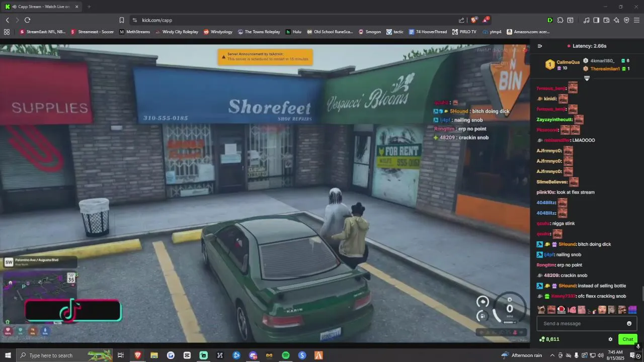
Task: Open the extensions puzzle icon
Action: point(560,20)
